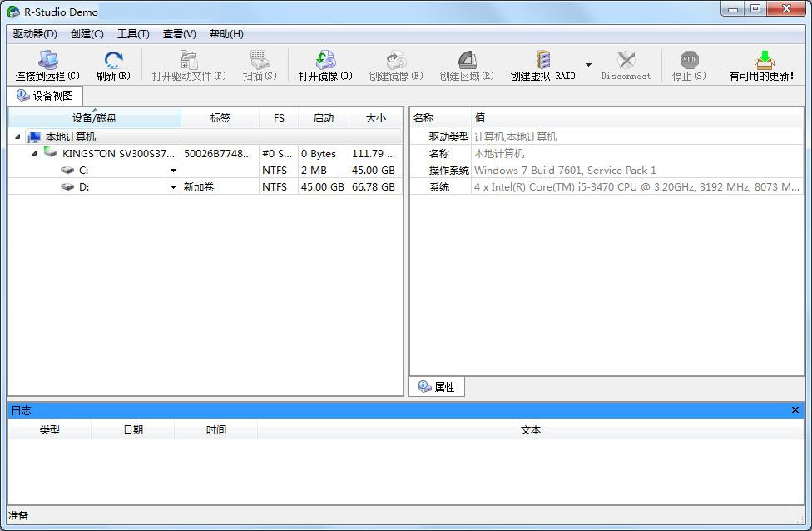Screen dimensions: 812x531
Task: Click the Scan (扫描) toolbar icon
Action: pos(260,60)
